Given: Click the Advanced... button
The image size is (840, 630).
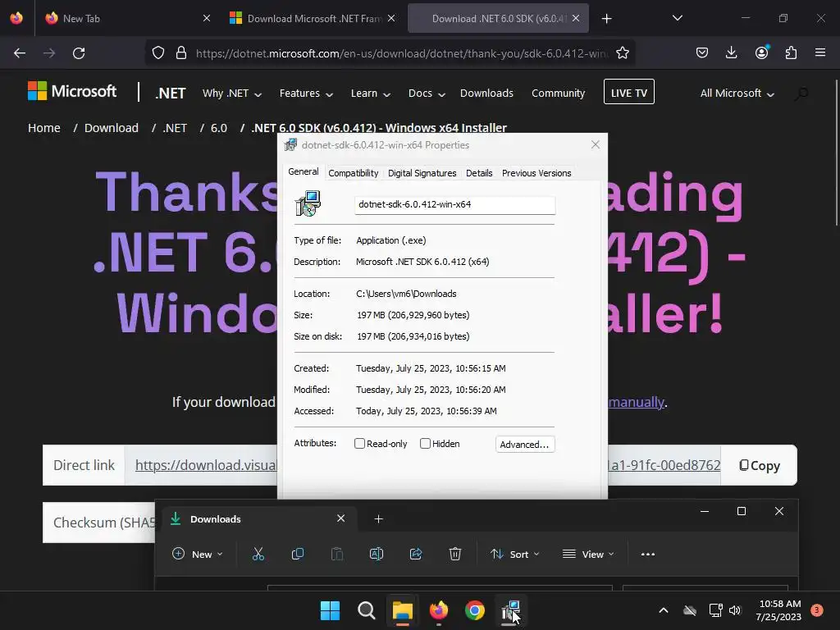Looking at the screenshot, I should [x=524, y=444].
